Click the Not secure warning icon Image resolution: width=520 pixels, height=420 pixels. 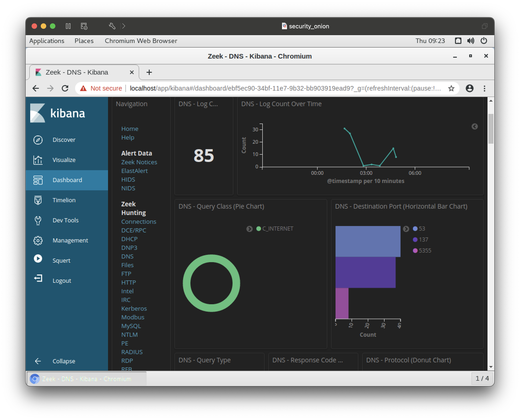pos(83,88)
